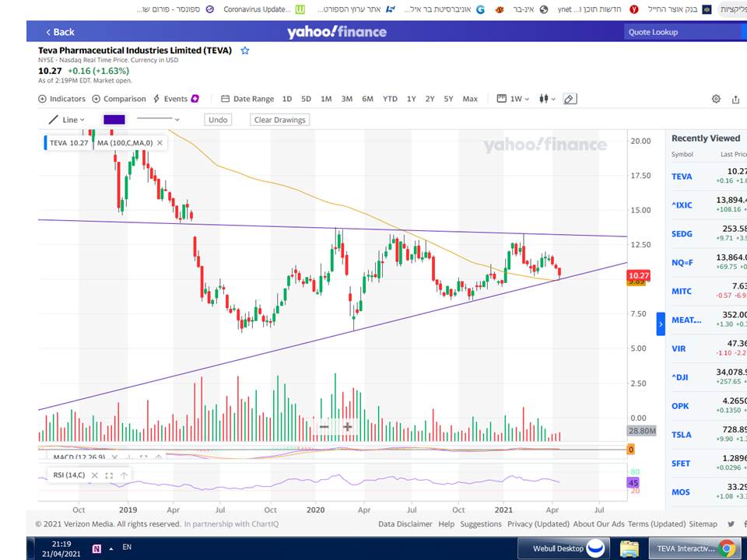
Task: Select the 5Y range
Action: tap(448, 99)
